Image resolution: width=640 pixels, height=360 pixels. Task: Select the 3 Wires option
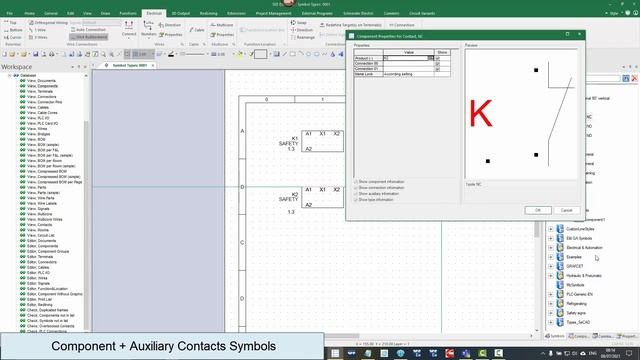(x=38, y=37)
